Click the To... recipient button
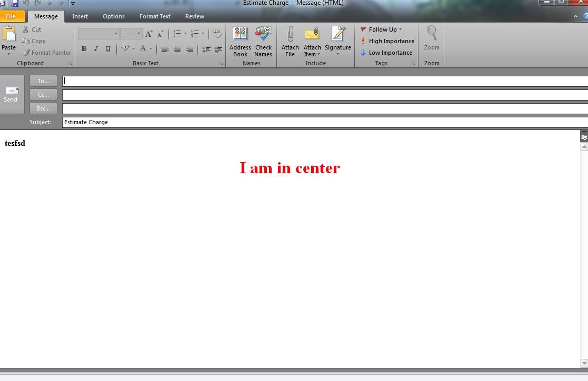588x381 pixels. pyautogui.click(x=43, y=81)
